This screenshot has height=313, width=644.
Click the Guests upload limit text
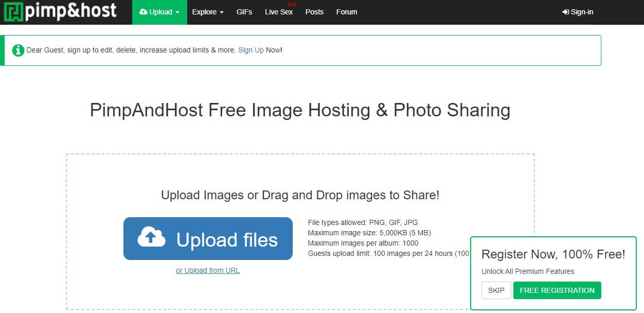pyautogui.click(x=388, y=253)
